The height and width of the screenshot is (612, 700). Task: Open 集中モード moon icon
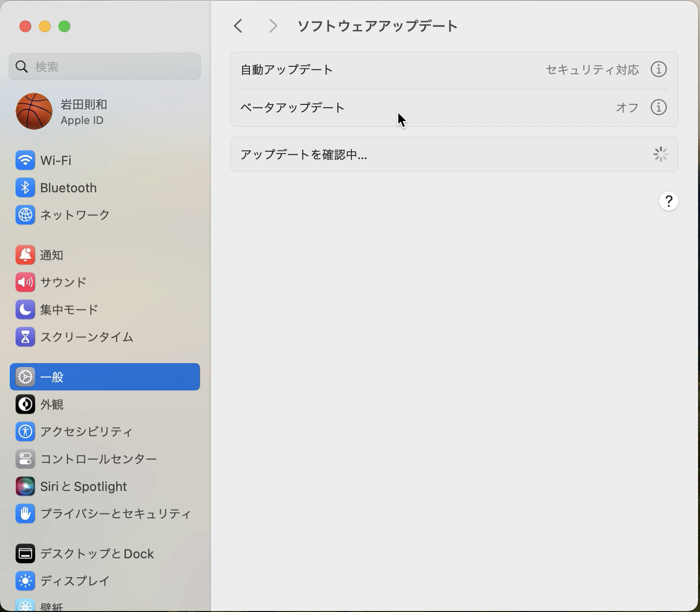(25, 309)
